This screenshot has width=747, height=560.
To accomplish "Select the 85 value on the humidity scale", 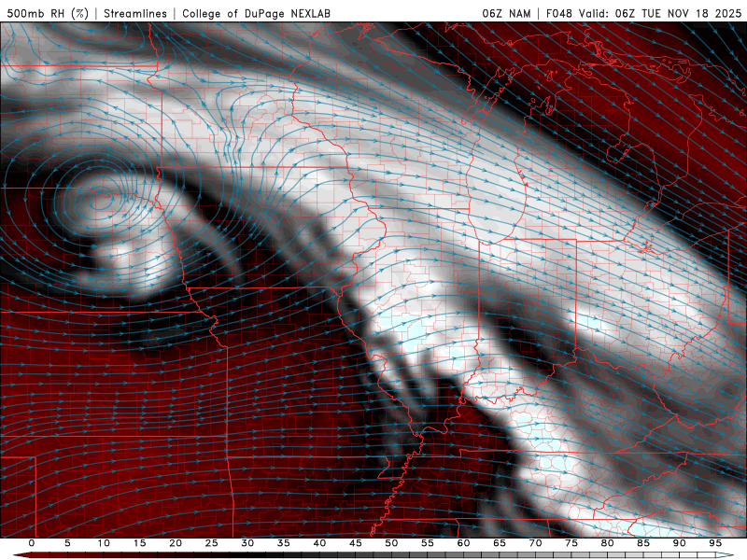I will (x=643, y=543).
